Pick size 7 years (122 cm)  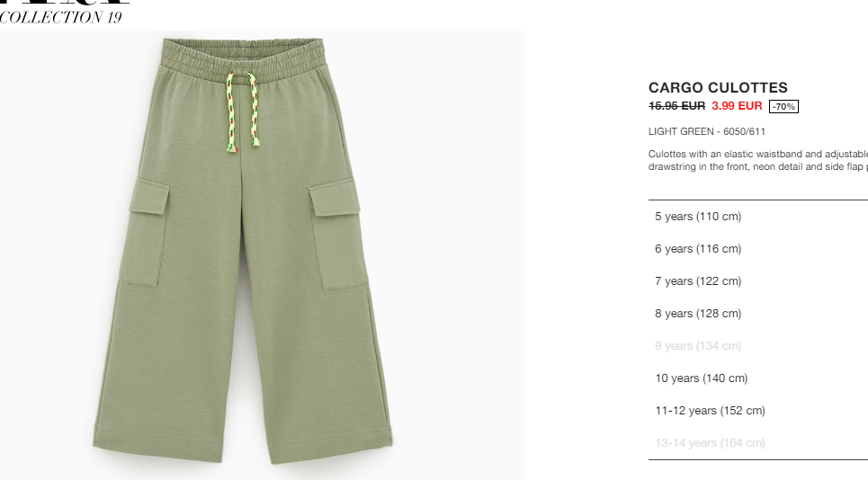point(758,281)
